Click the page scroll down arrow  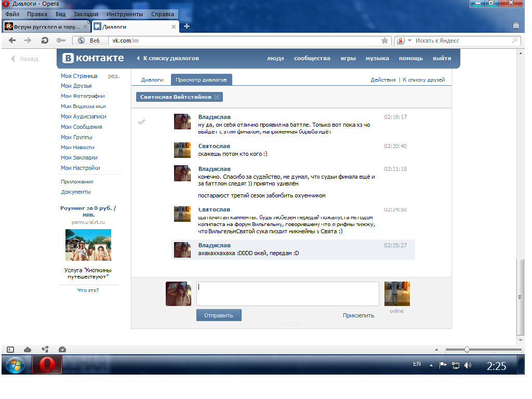(x=521, y=340)
